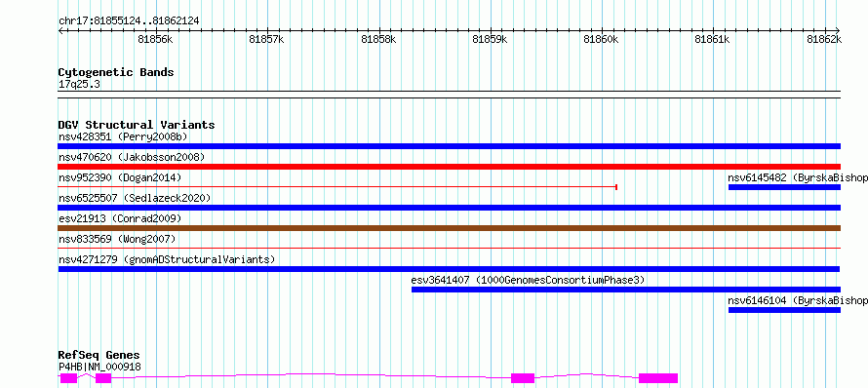
Task: Click the 81861k ruler tick label
Action: 713,39
